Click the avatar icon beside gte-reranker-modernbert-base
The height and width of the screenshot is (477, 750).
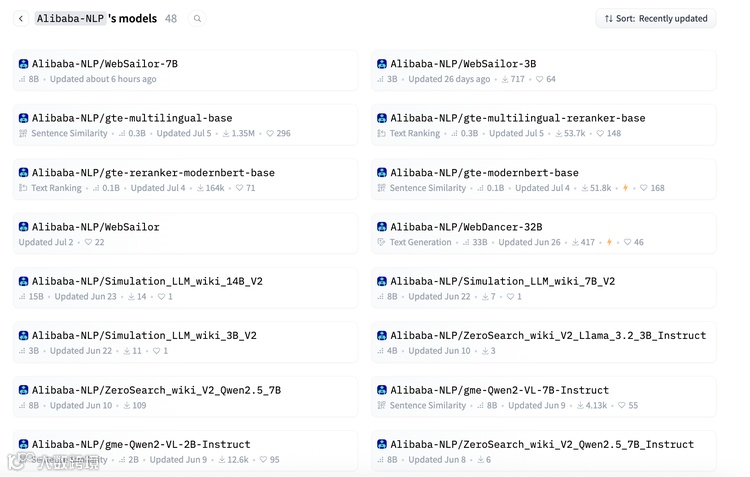pyautogui.click(x=23, y=172)
